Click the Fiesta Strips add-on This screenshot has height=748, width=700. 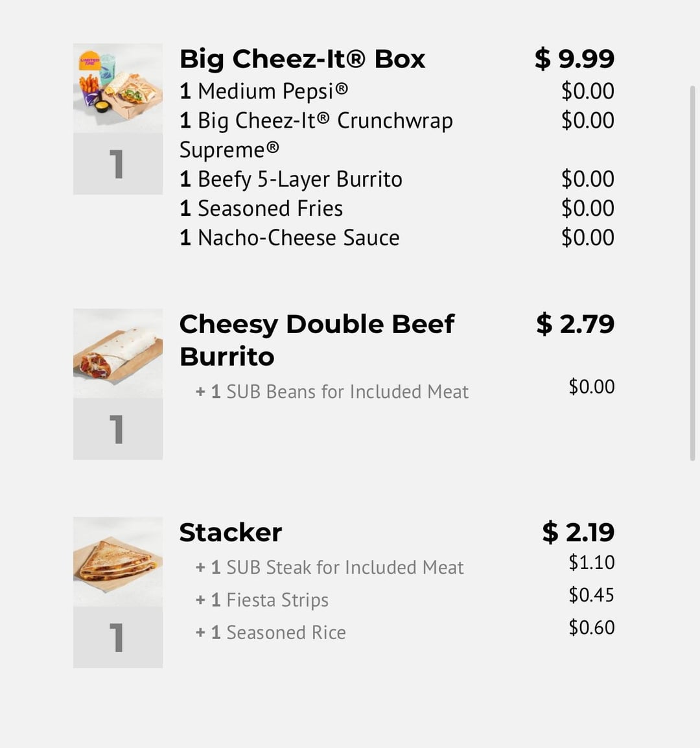point(262,600)
